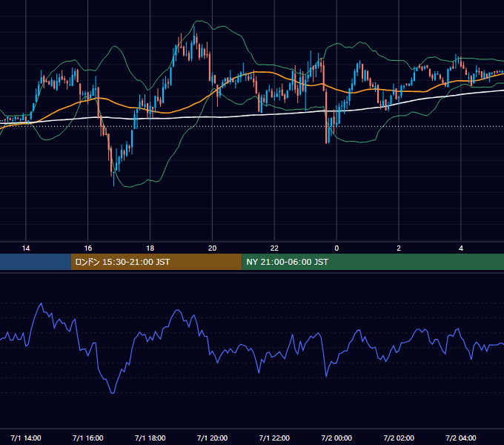Click the 7/2 02:00 label on the lower time axis

coord(399,438)
